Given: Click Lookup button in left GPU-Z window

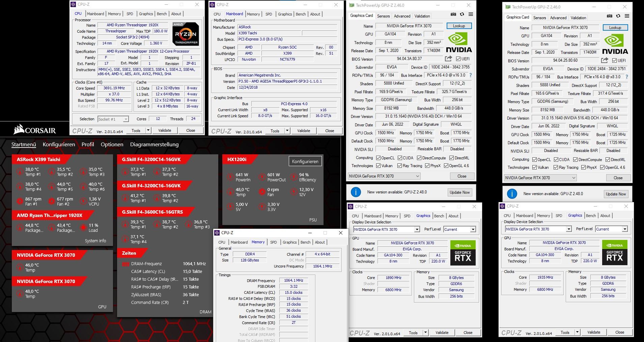Looking at the screenshot, I should click(459, 26).
